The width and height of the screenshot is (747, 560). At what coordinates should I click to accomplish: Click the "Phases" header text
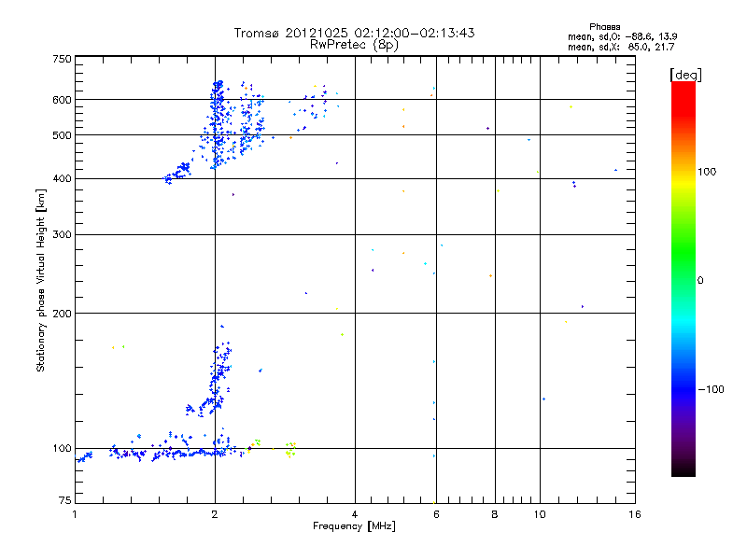[x=604, y=27]
